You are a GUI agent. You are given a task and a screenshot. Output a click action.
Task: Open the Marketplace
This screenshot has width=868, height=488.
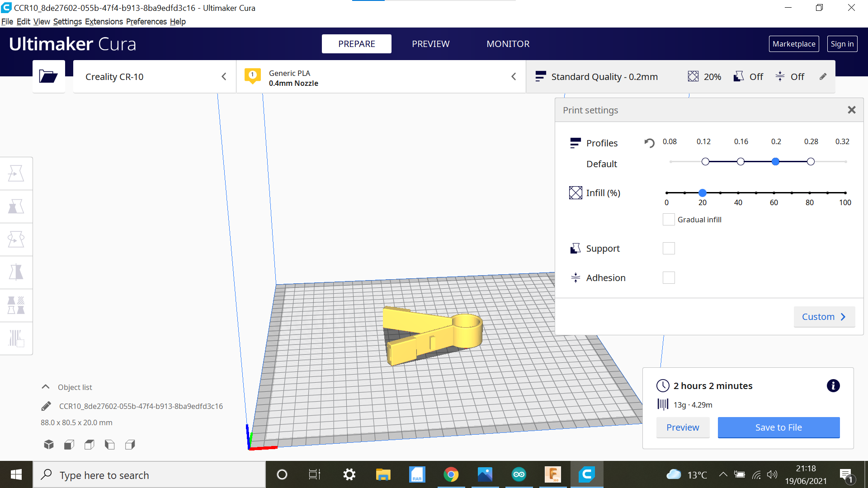pos(794,44)
